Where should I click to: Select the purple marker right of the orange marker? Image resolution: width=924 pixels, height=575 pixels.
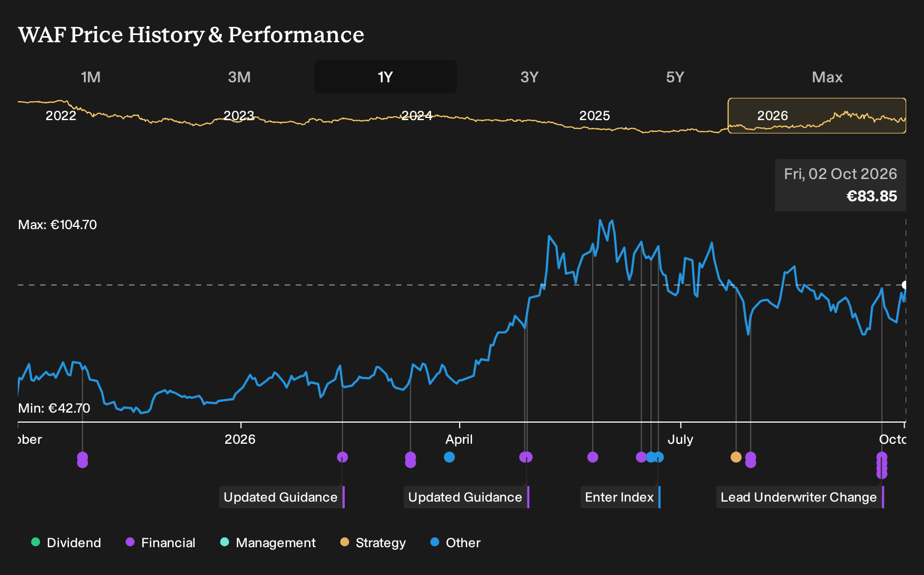pos(751,460)
